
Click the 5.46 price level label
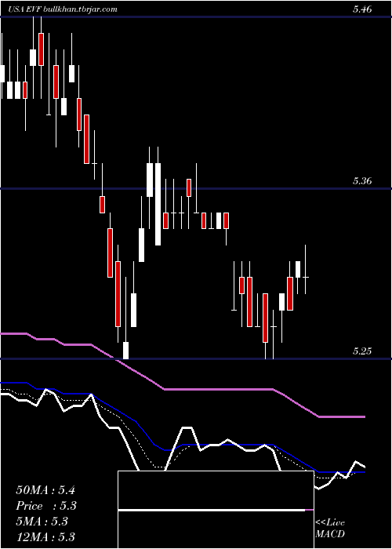pos(362,9)
